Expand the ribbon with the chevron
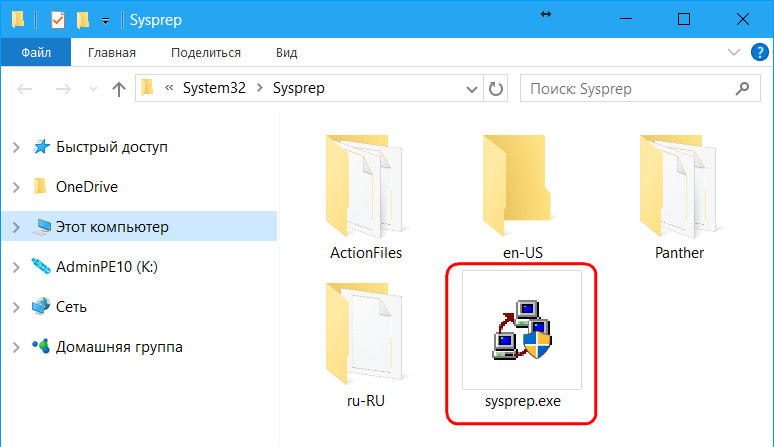This screenshot has width=774, height=447. [x=734, y=52]
